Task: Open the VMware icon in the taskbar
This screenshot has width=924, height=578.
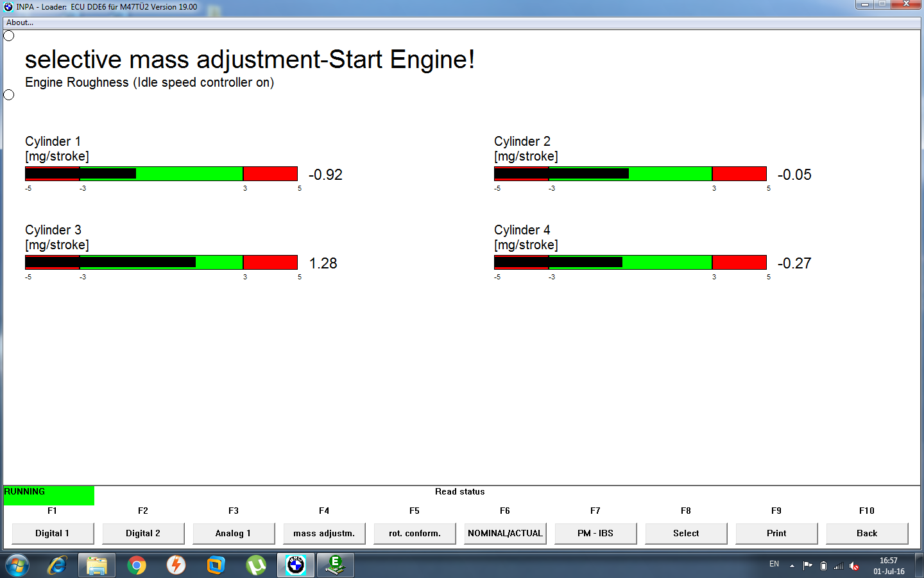Action: pos(216,565)
